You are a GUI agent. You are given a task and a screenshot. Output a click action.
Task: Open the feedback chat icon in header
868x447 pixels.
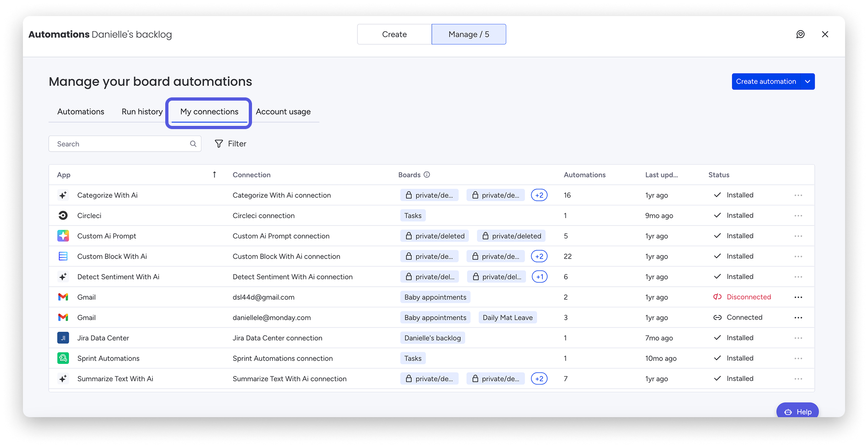tap(800, 34)
